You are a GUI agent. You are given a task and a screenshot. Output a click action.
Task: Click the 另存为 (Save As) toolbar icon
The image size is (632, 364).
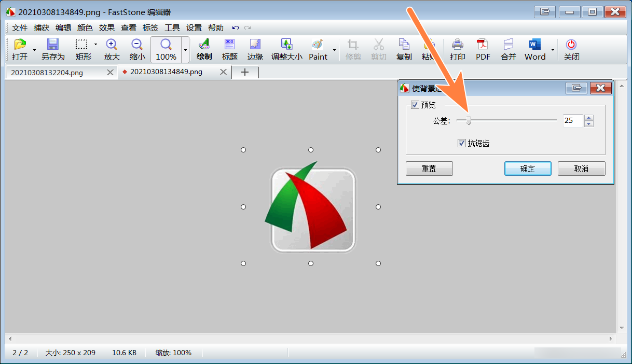[53, 50]
